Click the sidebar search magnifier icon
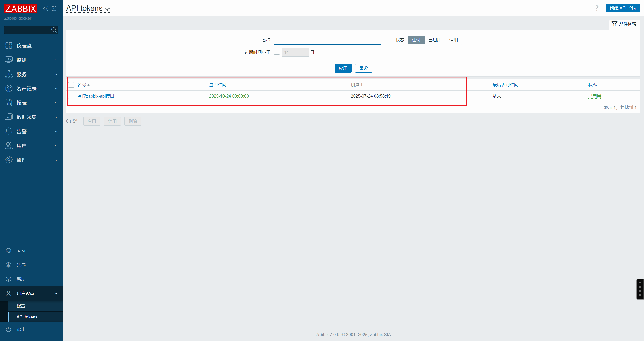 tap(54, 30)
